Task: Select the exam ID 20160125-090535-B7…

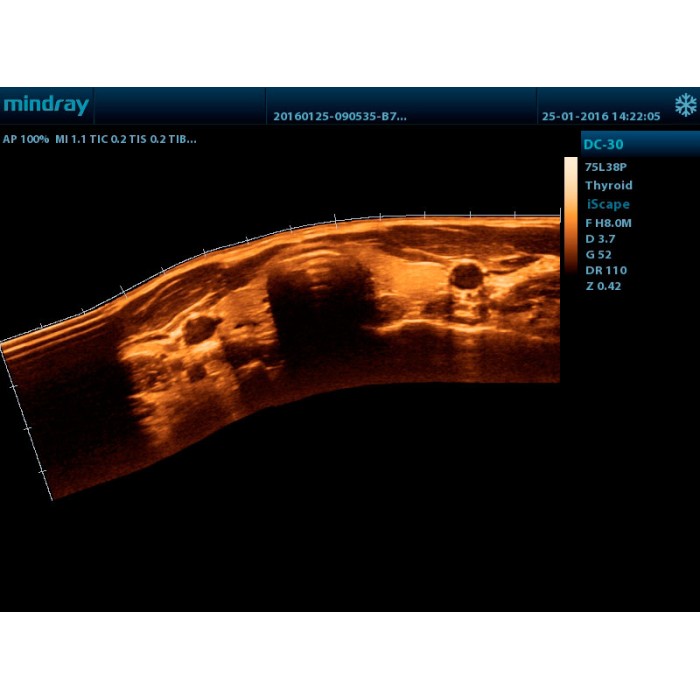Action: tap(340, 117)
